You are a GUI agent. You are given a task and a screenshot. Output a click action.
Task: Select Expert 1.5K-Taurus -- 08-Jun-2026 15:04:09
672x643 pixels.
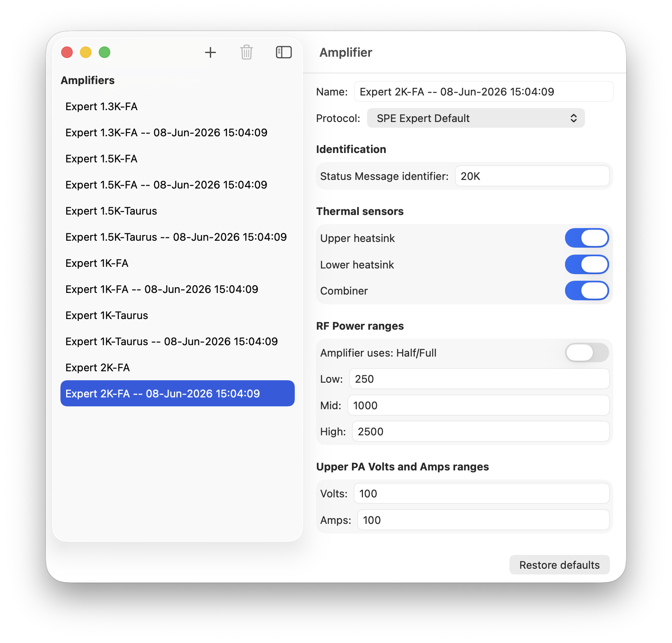coord(178,237)
